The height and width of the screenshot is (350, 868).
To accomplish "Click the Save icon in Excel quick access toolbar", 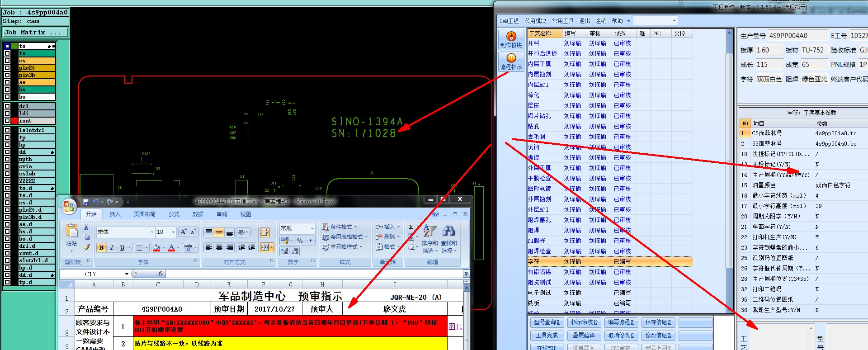I will click(x=86, y=202).
